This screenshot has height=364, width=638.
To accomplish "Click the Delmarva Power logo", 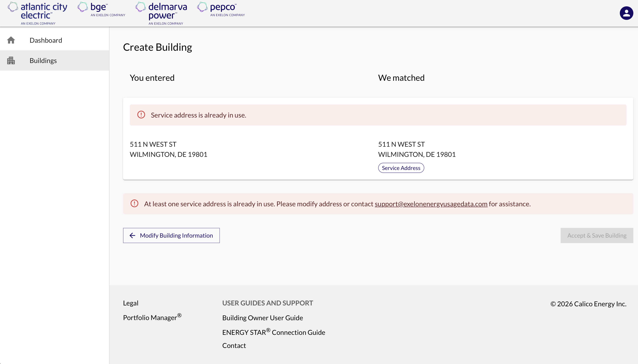I will (x=161, y=13).
